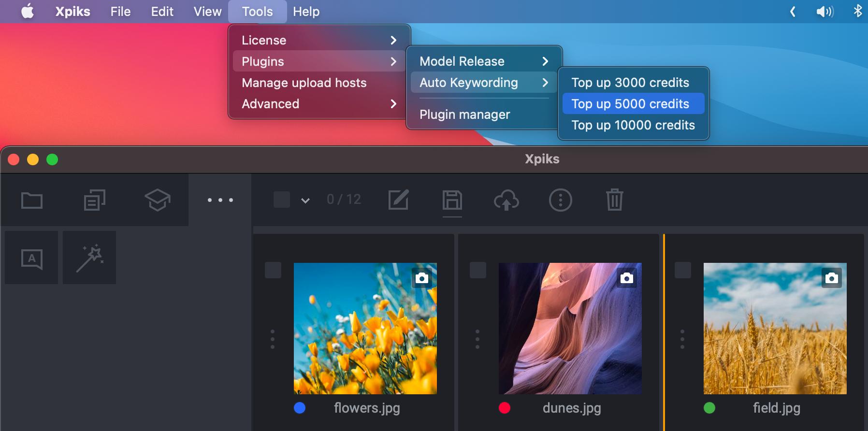Select the dunes.jpg thumbnail image

click(x=570, y=329)
